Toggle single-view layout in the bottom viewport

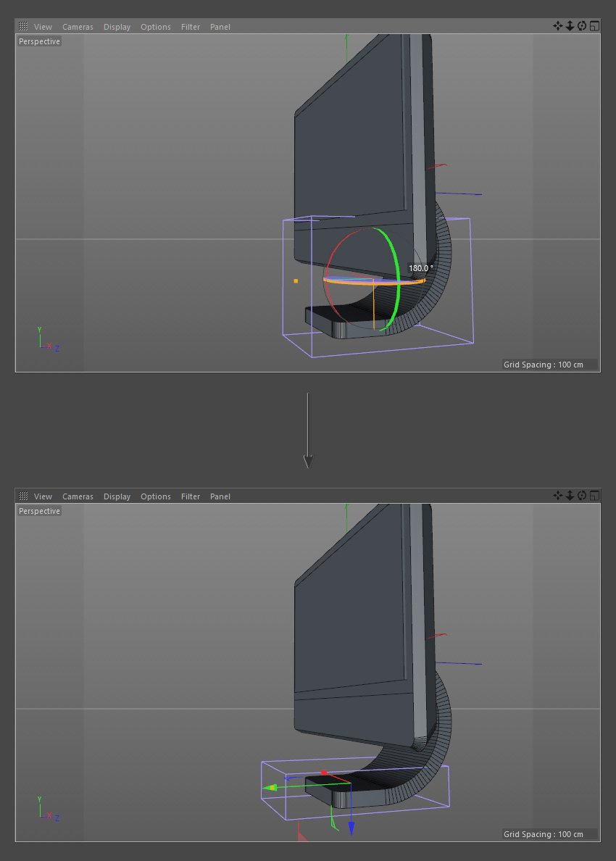tap(594, 496)
